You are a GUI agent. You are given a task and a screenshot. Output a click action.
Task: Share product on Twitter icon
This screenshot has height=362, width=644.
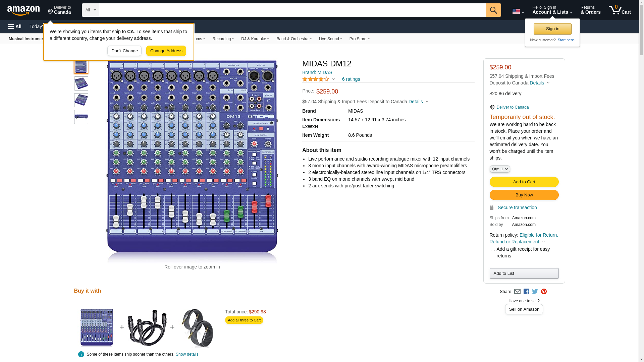pyautogui.click(x=535, y=292)
